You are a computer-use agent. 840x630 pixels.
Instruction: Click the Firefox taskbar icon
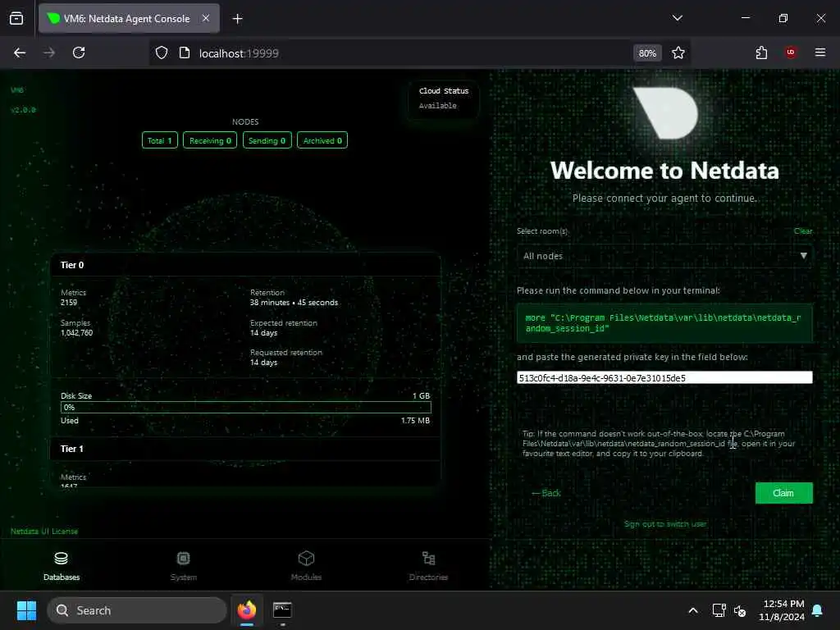246,610
